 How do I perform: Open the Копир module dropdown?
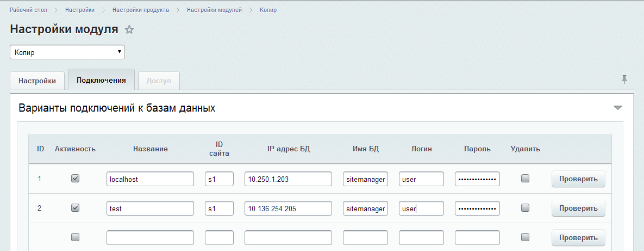point(67,52)
